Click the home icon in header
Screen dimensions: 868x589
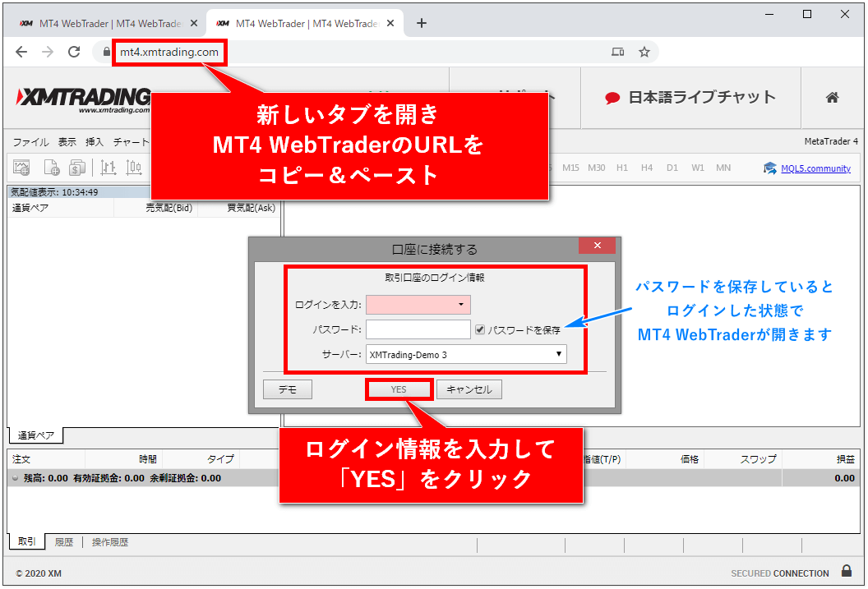point(832,98)
